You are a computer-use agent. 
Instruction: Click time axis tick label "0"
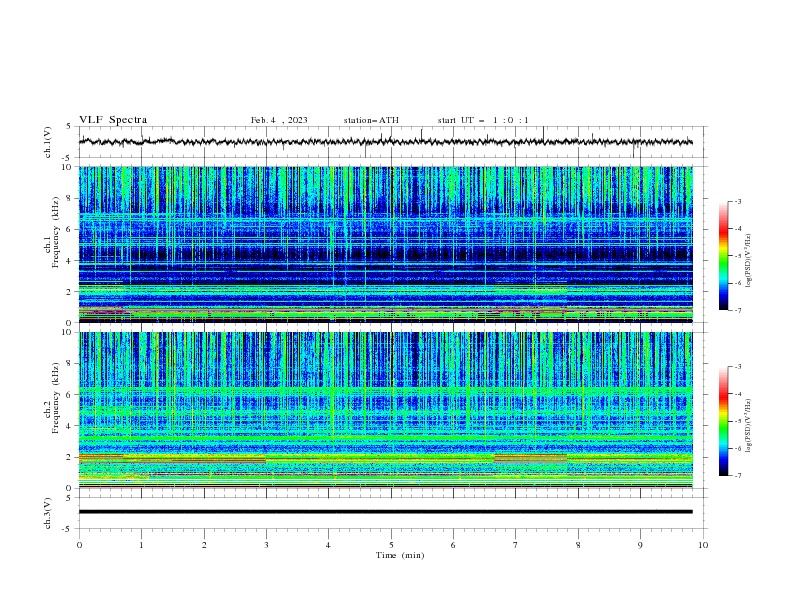[x=79, y=545]
